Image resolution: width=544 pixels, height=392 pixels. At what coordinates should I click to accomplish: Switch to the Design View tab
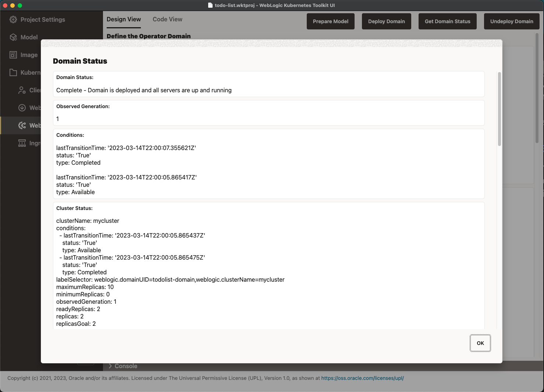click(x=124, y=19)
